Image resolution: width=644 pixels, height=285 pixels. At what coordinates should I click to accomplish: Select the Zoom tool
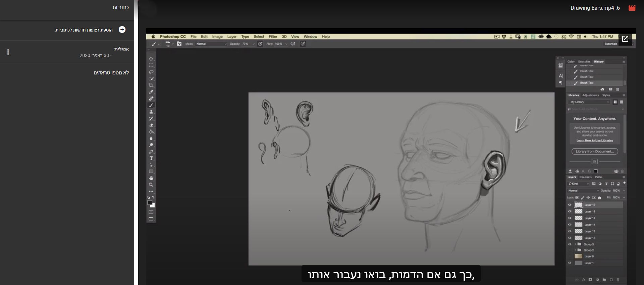click(x=151, y=185)
